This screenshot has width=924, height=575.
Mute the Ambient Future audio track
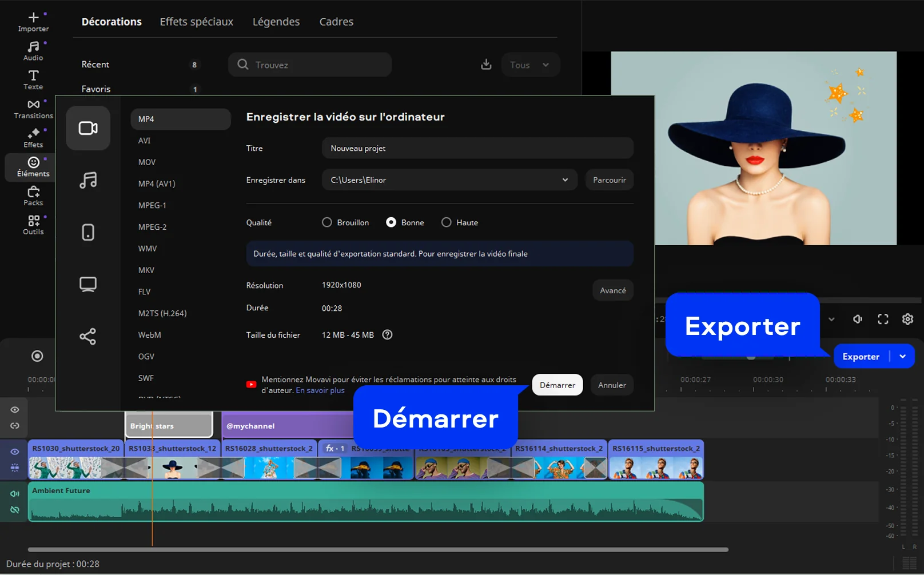click(x=15, y=494)
